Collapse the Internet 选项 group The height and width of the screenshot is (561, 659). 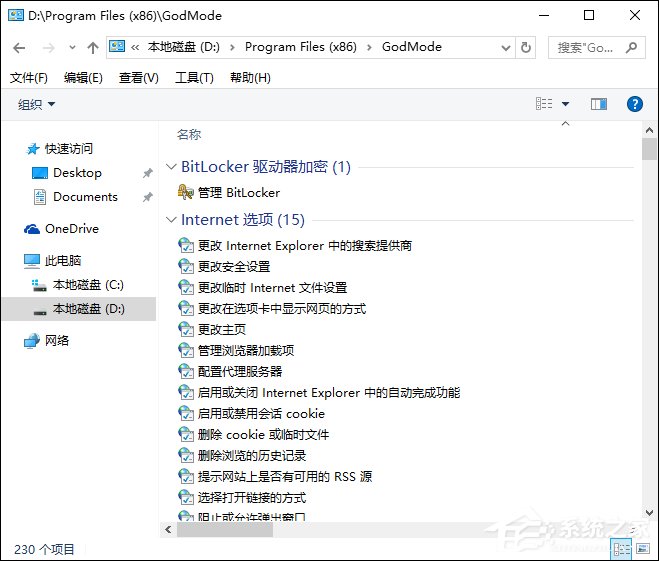pyautogui.click(x=171, y=219)
